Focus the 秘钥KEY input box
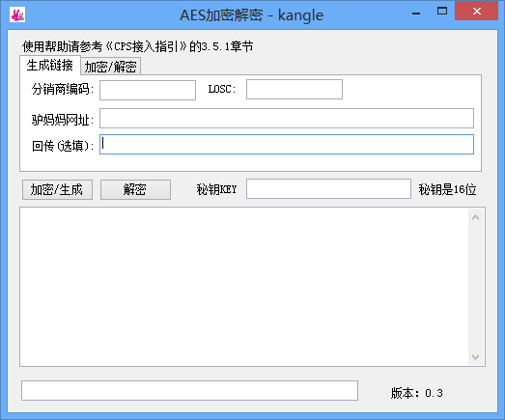 point(328,188)
